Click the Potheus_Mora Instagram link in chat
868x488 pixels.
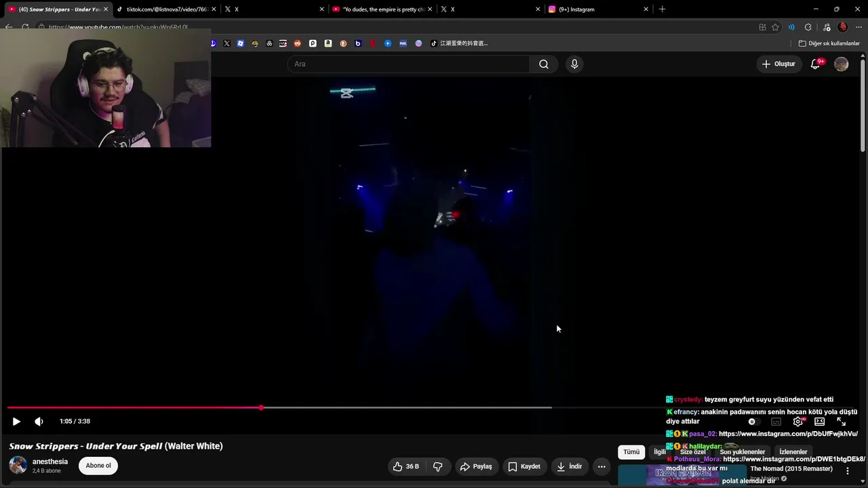[x=794, y=459]
